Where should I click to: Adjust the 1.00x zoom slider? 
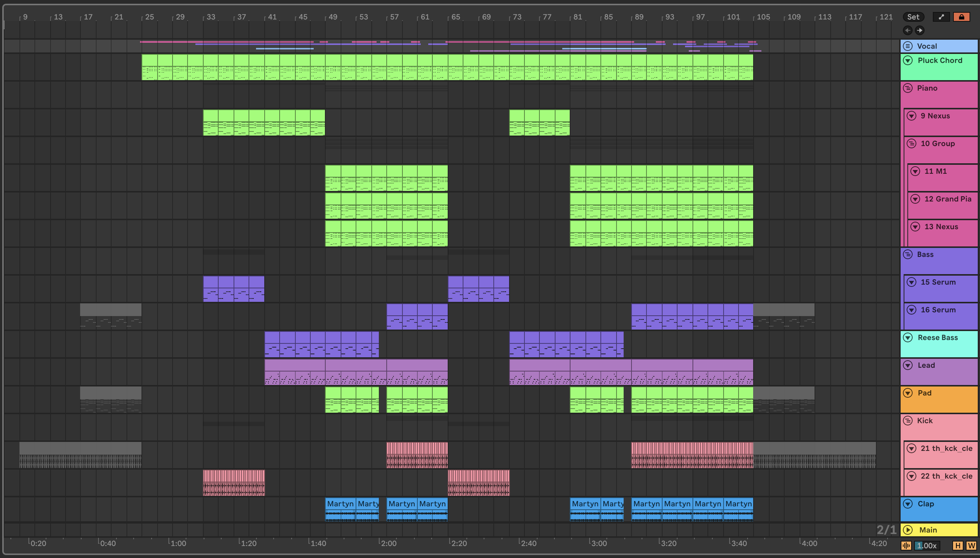click(x=927, y=546)
